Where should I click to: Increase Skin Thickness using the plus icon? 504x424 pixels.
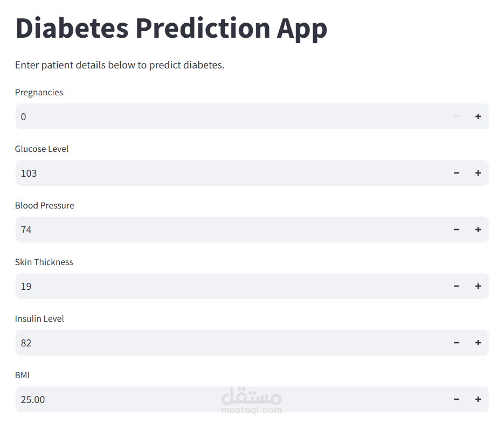click(x=478, y=286)
